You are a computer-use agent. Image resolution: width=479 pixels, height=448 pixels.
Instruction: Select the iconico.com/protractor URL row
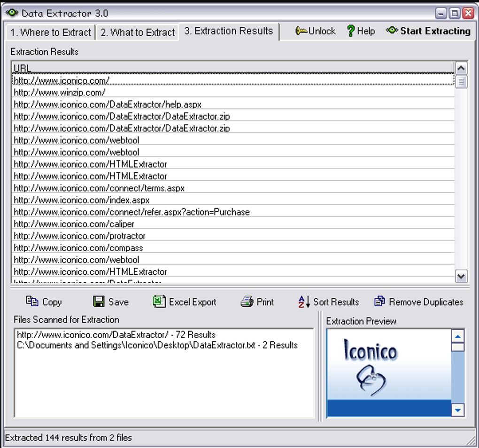[x=233, y=235]
